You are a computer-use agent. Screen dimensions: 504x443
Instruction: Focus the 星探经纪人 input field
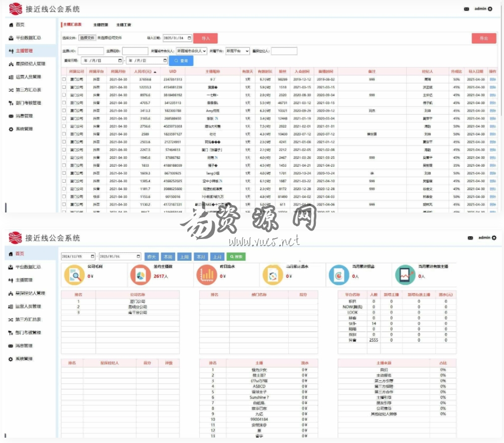284,51
